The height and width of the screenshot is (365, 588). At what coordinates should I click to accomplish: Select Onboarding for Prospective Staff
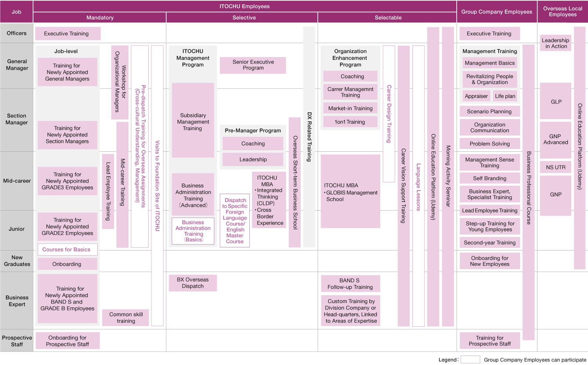pyautogui.click(x=67, y=341)
